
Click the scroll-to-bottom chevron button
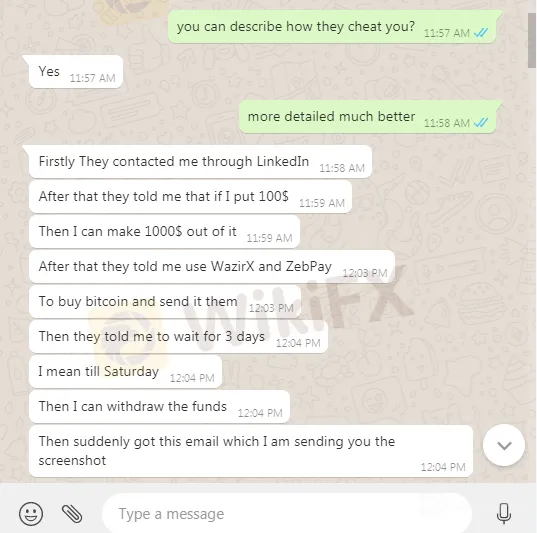504,445
